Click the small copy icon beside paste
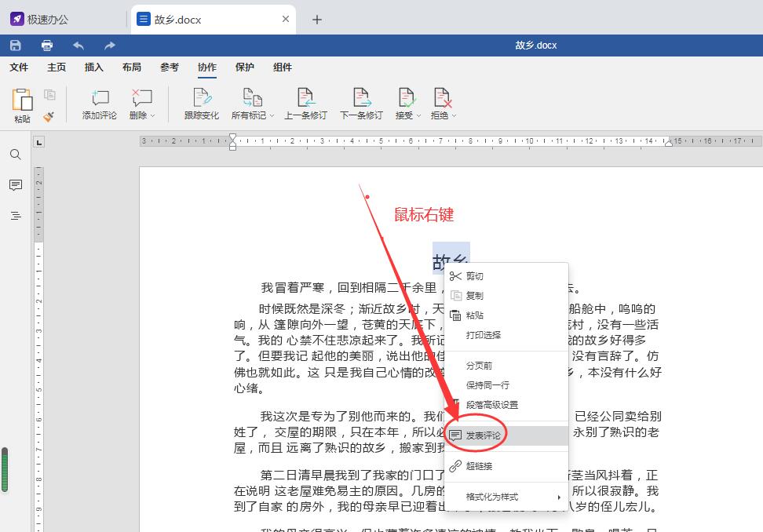Viewport: 763px width, 532px height. pos(49,94)
